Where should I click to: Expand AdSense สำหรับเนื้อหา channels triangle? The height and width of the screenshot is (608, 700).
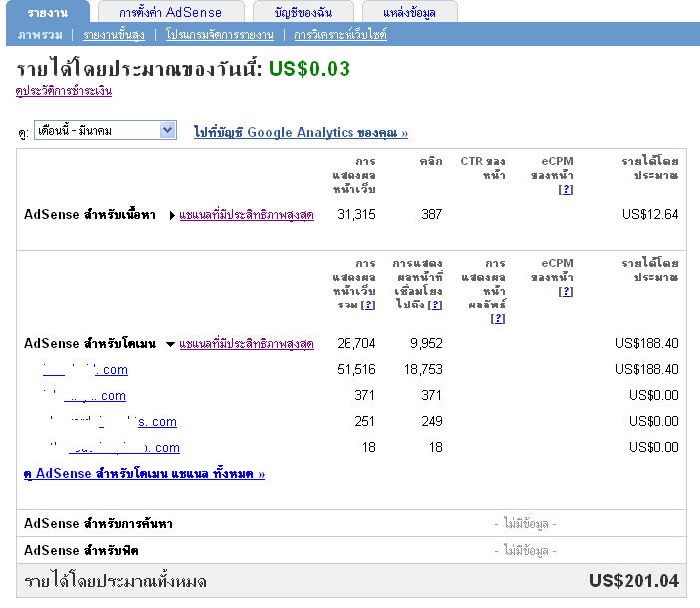coord(172,216)
